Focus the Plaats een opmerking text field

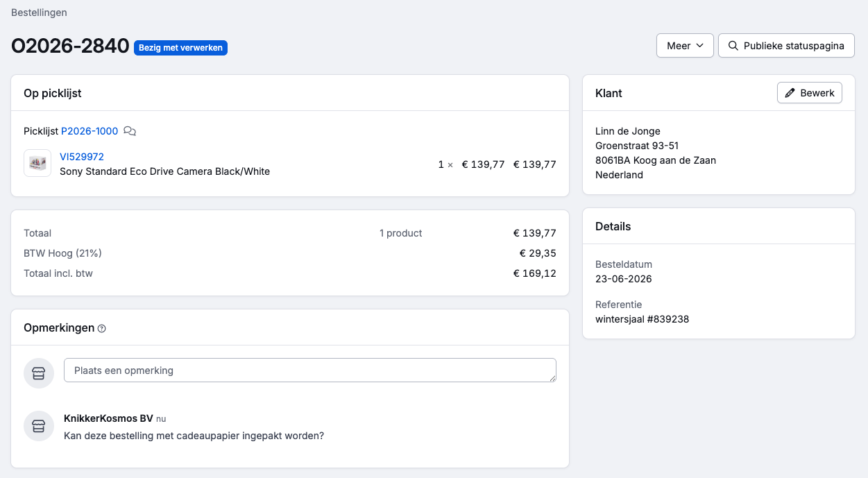click(x=310, y=370)
